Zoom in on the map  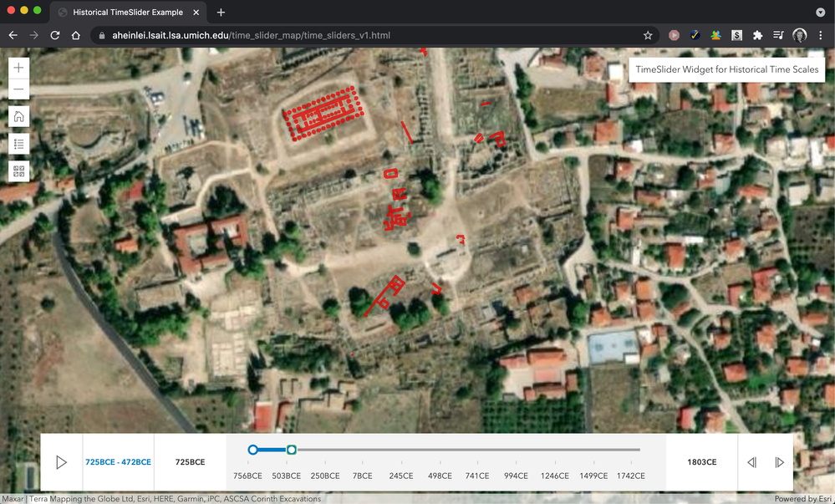[18, 68]
